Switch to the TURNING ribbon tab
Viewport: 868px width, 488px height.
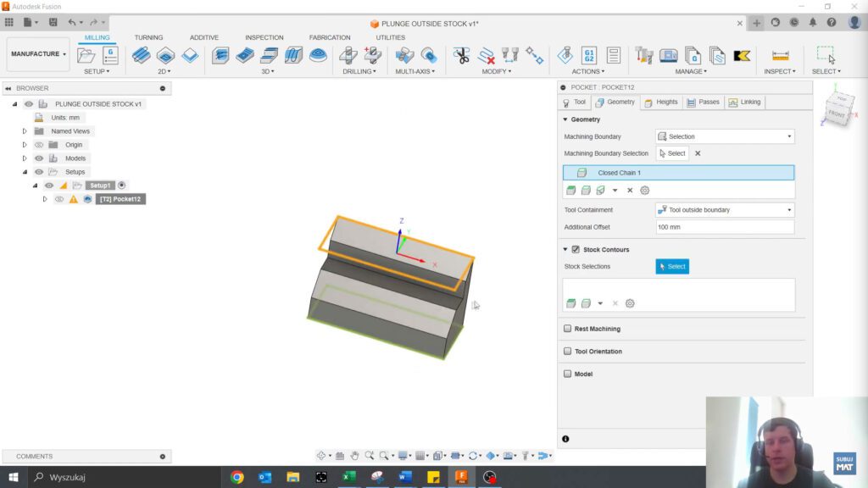click(x=148, y=37)
